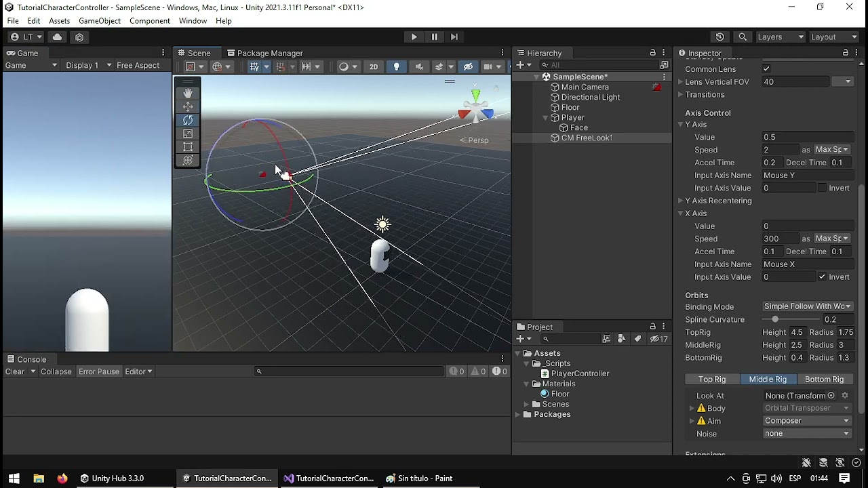Click the Console Clear button
Screen dimensions: 868x488
15,371
